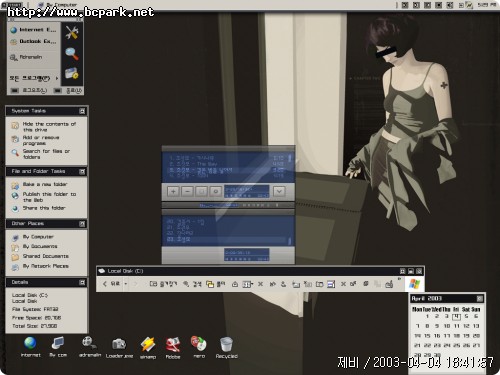Launch the adrenalin desktop shortcut

point(89,347)
